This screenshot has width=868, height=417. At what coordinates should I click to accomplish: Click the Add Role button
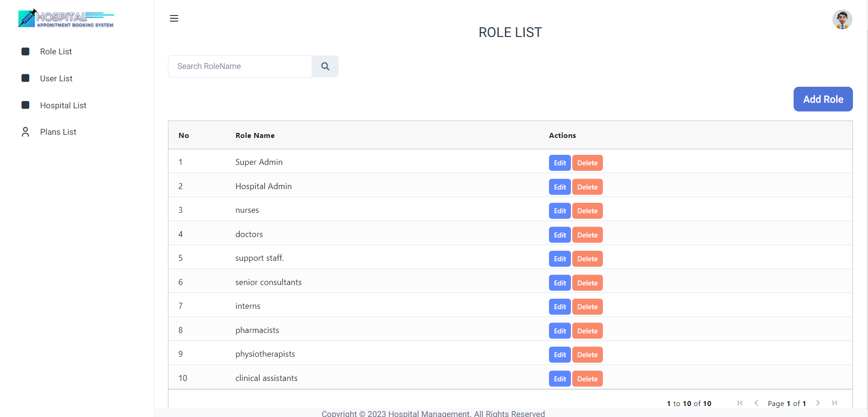823,99
